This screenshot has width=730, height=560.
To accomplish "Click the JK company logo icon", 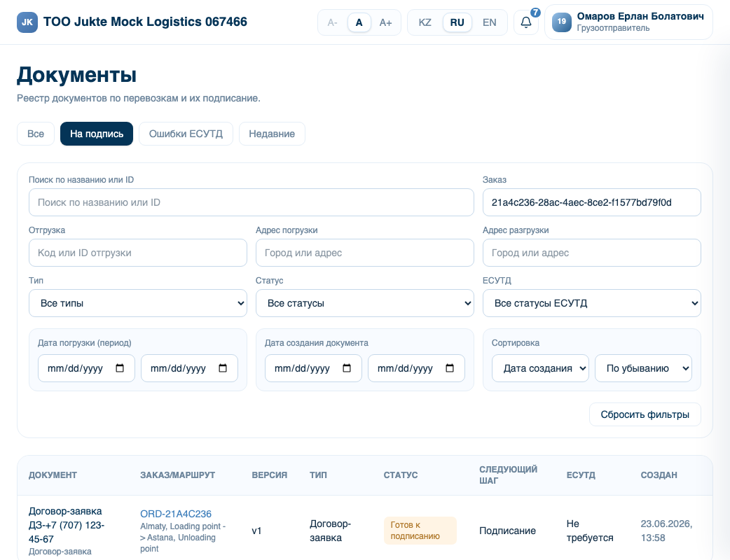I will coord(27,22).
